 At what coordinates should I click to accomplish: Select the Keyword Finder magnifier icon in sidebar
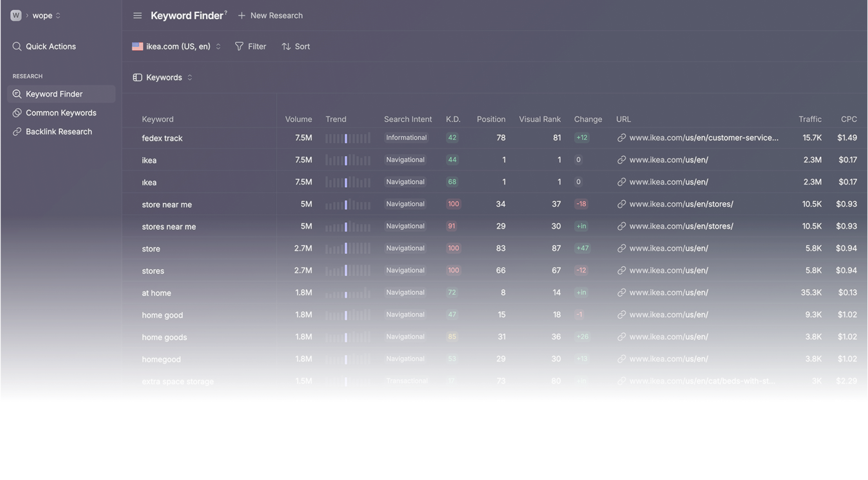tap(17, 94)
